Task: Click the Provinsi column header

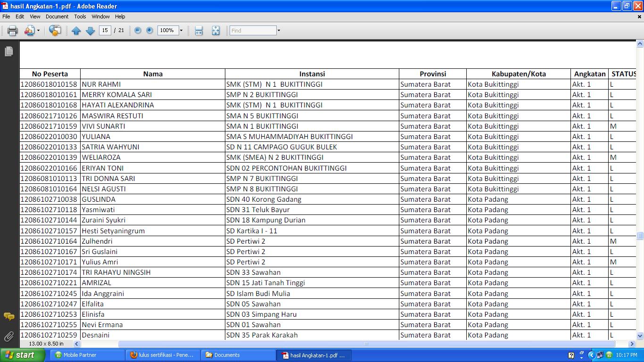Action: pyautogui.click(x=433, y=74)
